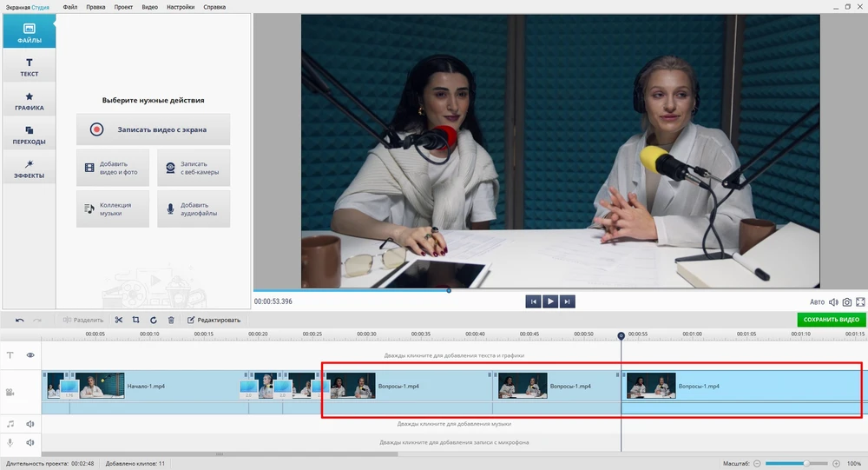Switch to the Переходы tab

coord(29,135)
